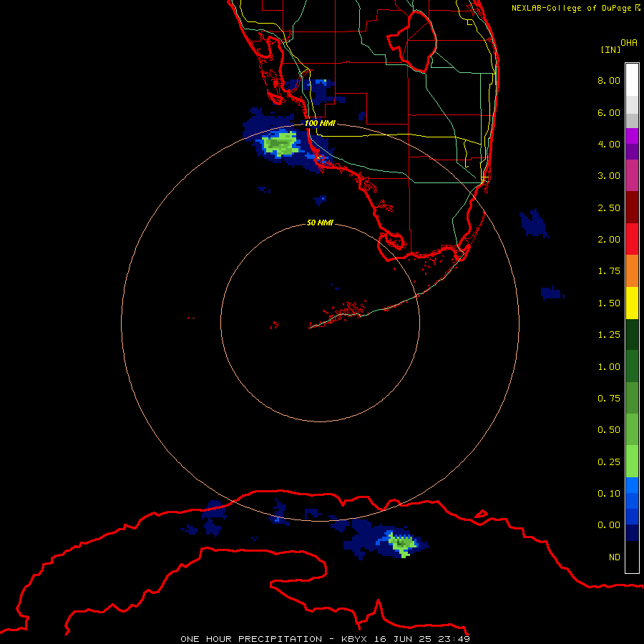Click the 16 JUN 25 23:49 timestamp

click(x=421, y=639)
